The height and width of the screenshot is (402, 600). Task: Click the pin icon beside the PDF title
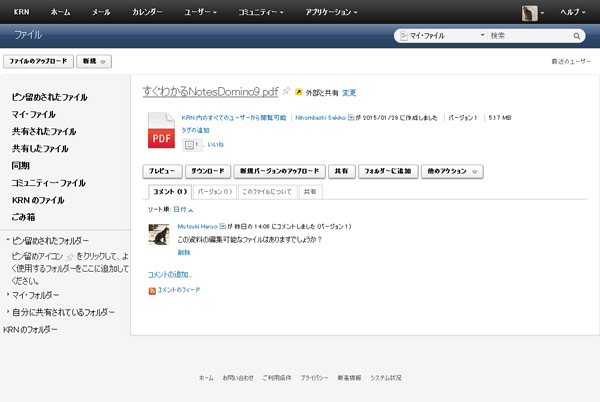click(x=286, y=92)
